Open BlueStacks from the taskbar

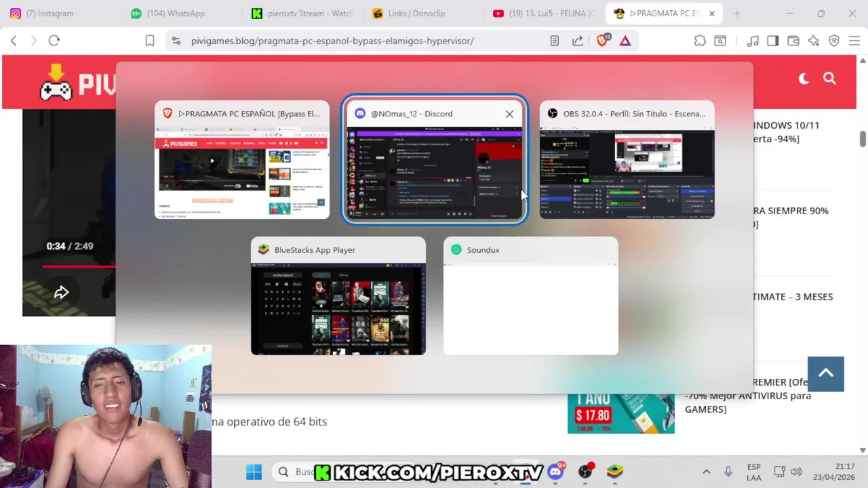(x=615, y=471)
